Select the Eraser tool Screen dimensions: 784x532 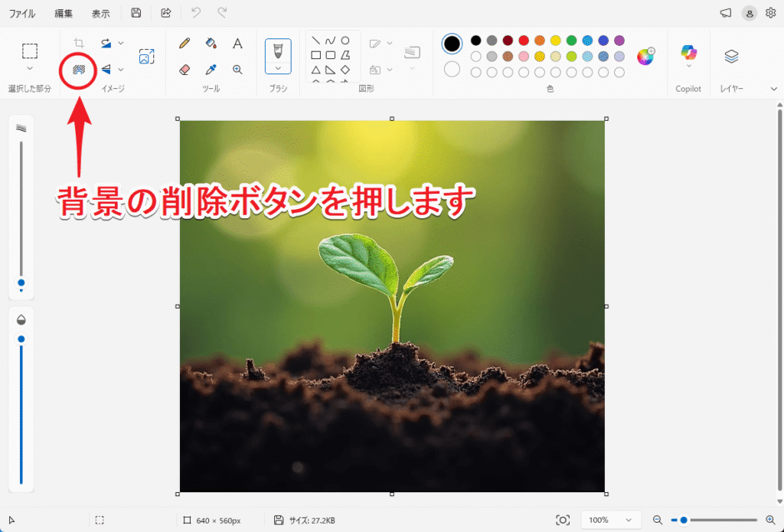pyautogui.click(x=185, y=70)
